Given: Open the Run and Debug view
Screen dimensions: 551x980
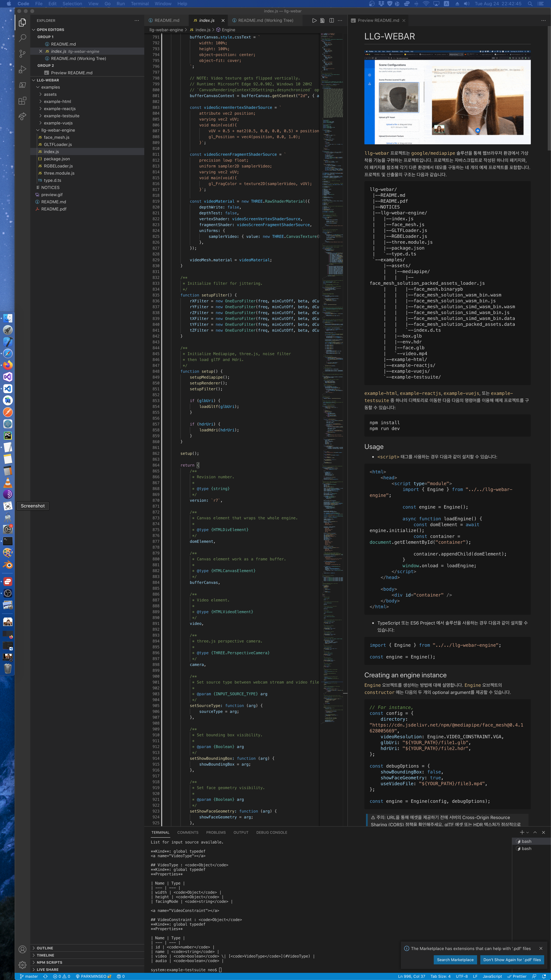Looking at the screenshot, I should [22, 69].
